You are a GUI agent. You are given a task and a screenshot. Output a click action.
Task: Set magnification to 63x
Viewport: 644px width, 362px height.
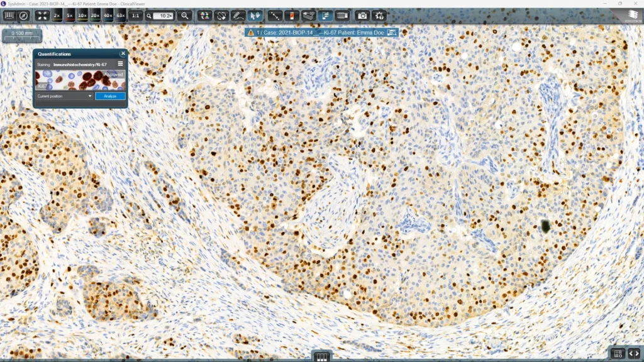click(x=120, y=16)
